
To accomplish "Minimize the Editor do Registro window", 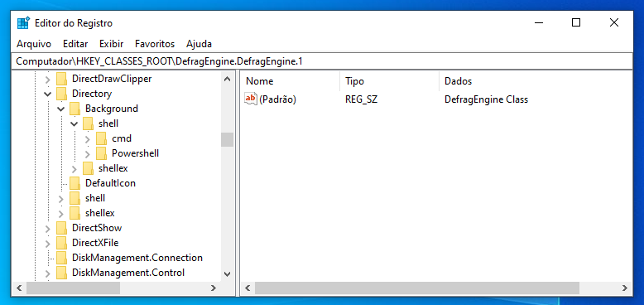I will click(538, 23).
